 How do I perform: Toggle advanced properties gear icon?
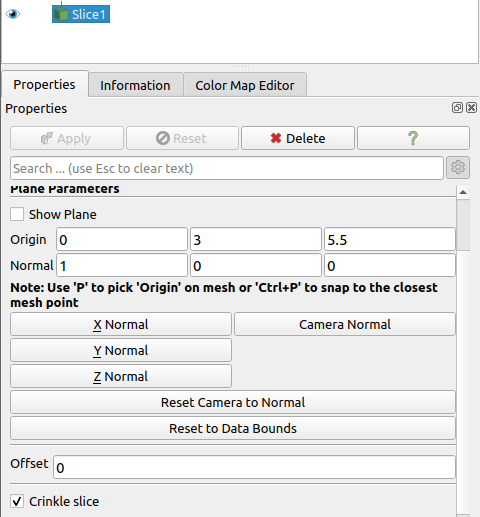pyautogui.click(x=458, y=167)
